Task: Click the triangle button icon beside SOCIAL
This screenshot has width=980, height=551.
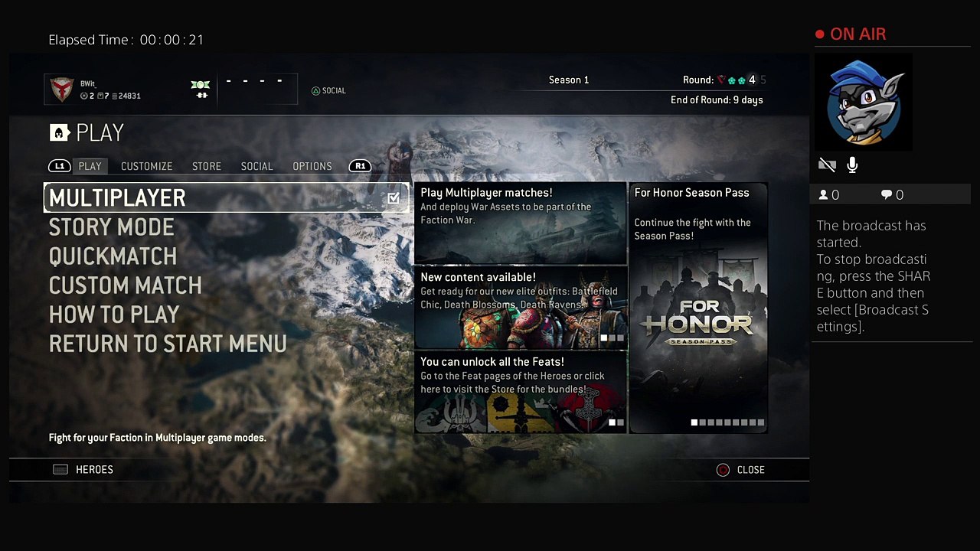Action: point(315,90)
